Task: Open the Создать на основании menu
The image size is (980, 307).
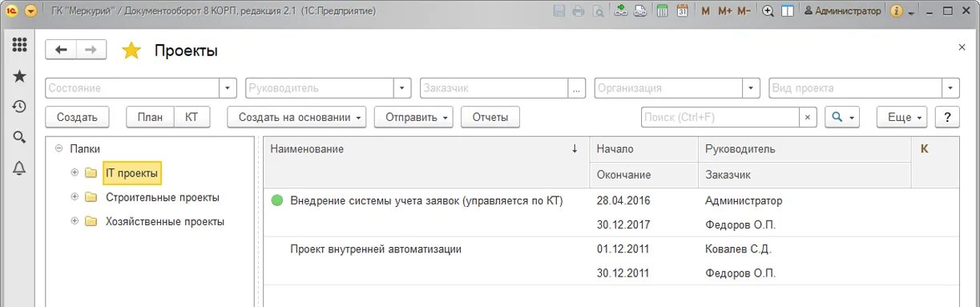Action: (x=296, y=117)
